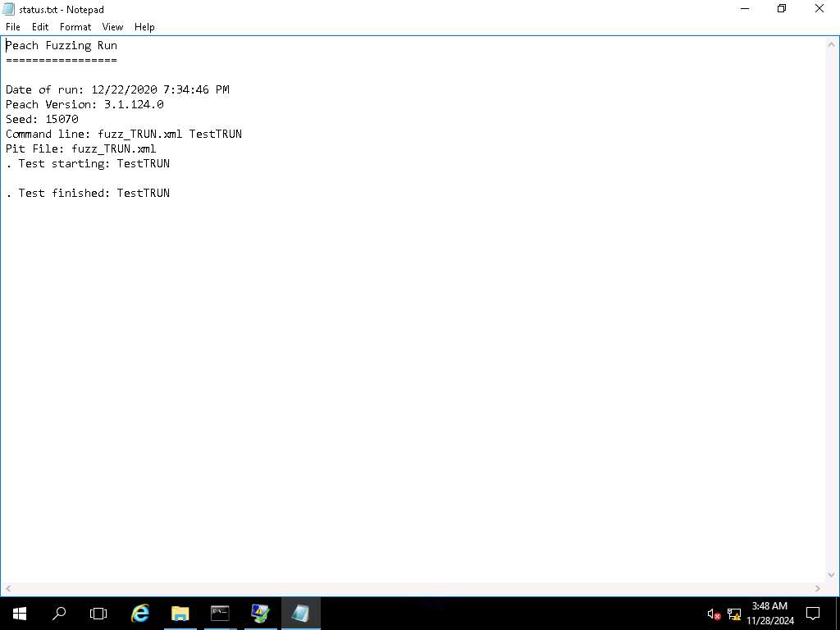Click the Notepad icon in the title bar
Screen dimensions: 840x630
point(9,9)
